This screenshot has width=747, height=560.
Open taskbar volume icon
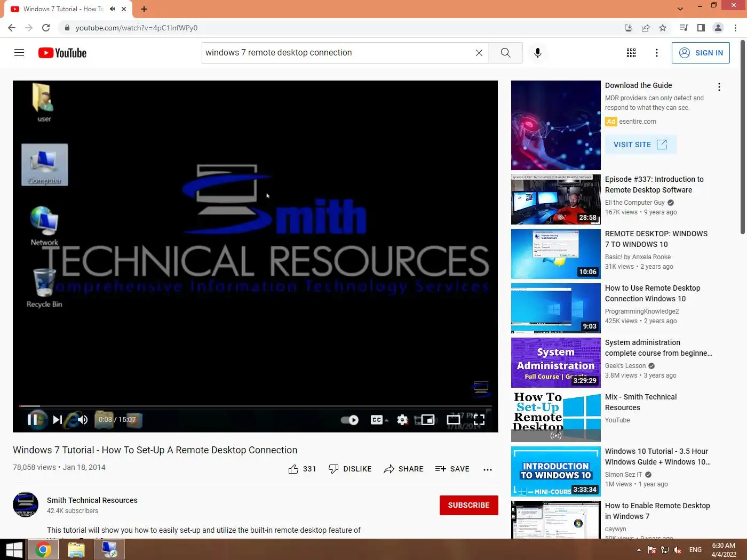point(678,550)
